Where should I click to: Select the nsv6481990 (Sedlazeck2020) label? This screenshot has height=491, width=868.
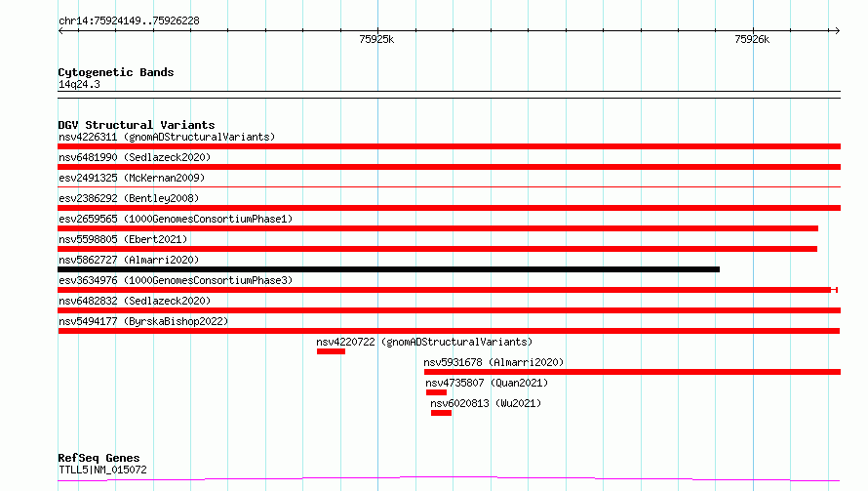click(x=135, y=157)
